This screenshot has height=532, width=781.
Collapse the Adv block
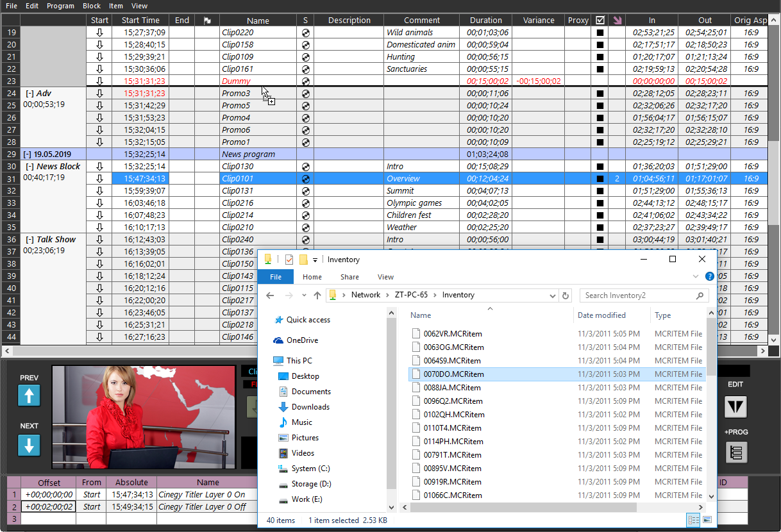[30, 94]
